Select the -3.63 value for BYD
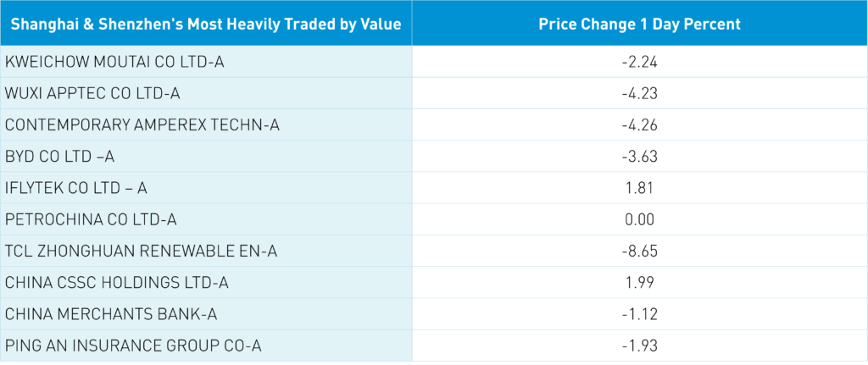 click(x=640, y=156)
